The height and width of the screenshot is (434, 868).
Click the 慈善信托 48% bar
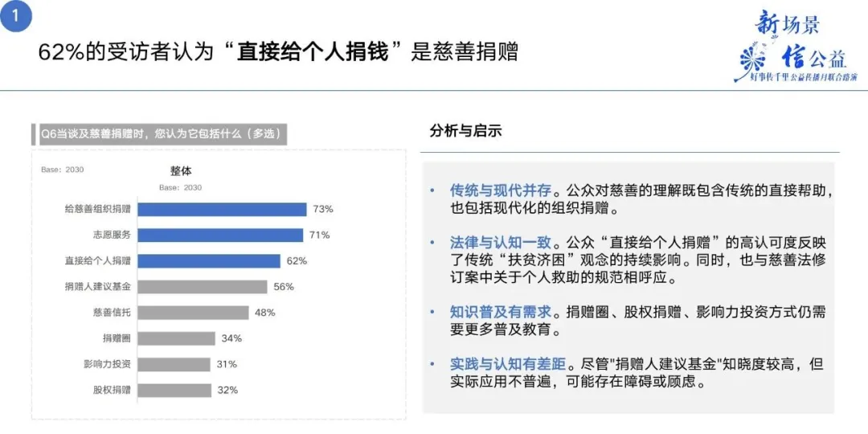[x=193, y=313]
